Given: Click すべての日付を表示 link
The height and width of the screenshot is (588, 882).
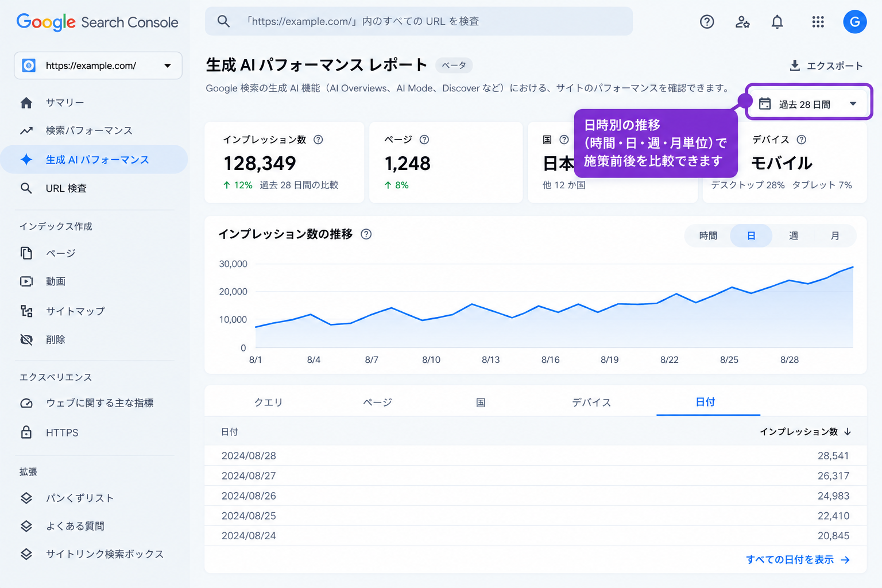Looking at the screenshot, I should pyautogui.click(x=798, y=559).
